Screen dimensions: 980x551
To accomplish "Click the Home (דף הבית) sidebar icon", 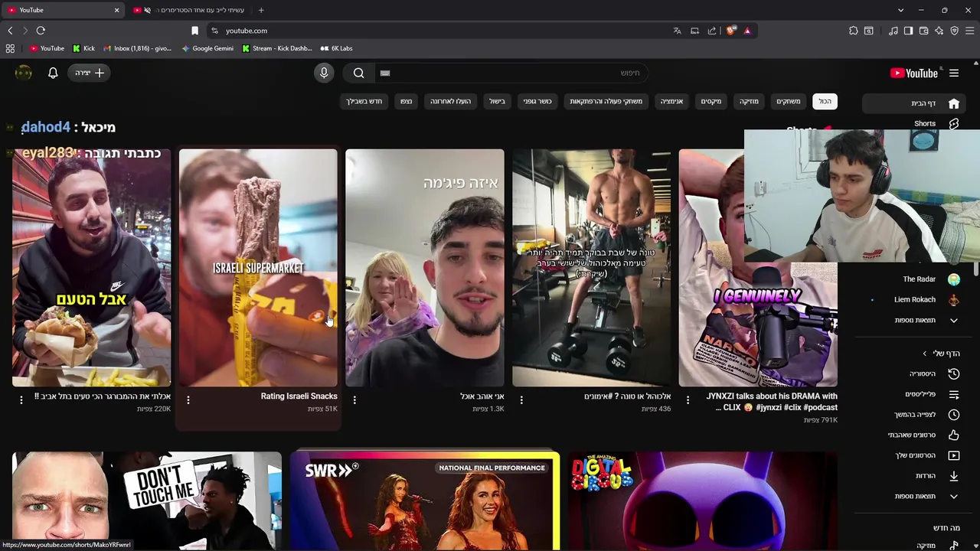I will 954,103.
